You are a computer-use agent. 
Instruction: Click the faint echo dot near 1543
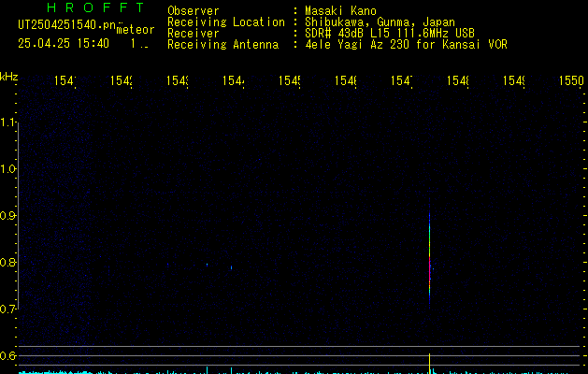click(x=207, y=265)
